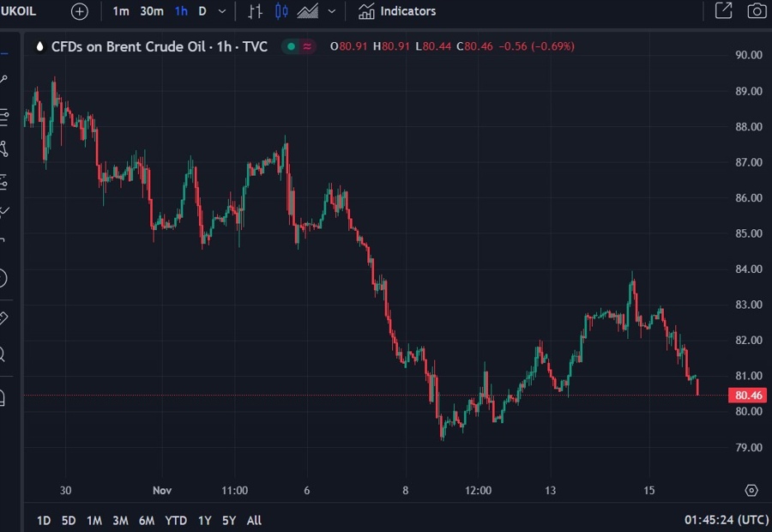Click the change value −0.56 (−0.69%)

(x=537, y=47)
